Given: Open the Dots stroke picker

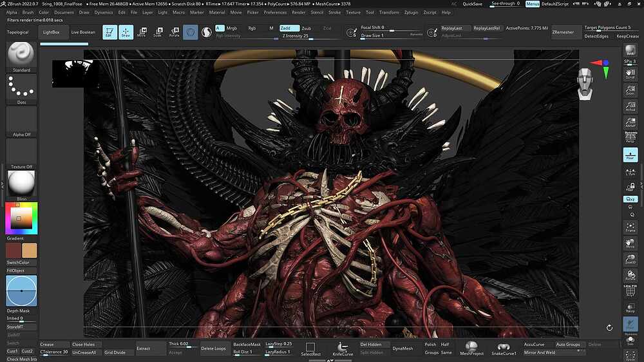Looking at the screenshot, I should 21,90.
